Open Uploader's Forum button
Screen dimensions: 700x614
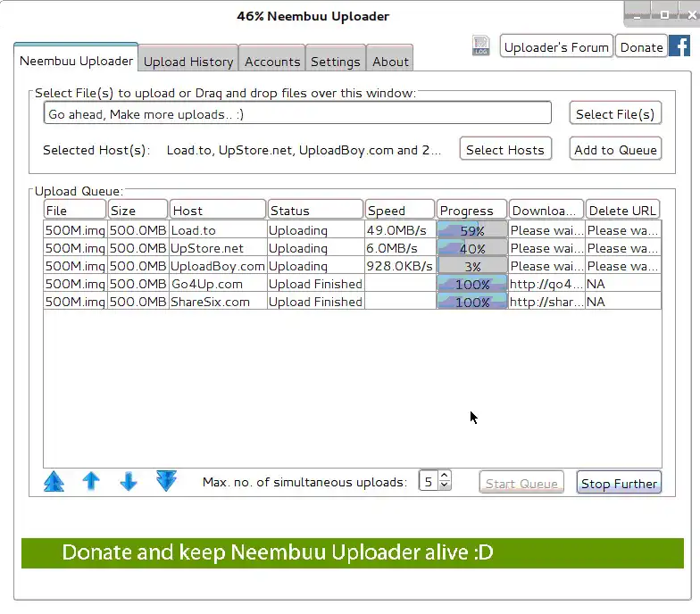[556, 46]
